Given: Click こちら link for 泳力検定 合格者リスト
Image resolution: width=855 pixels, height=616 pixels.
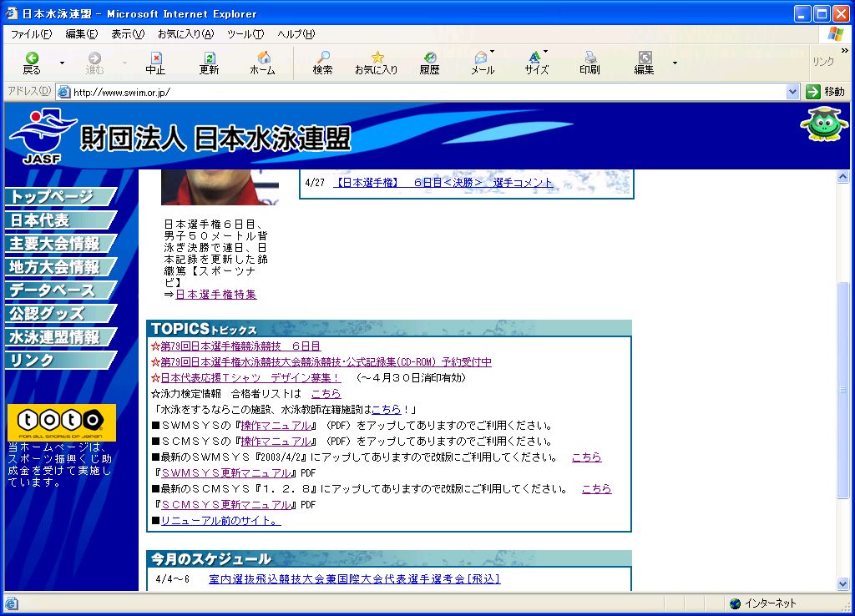Looking at the screenshot, I should [326, 394].
